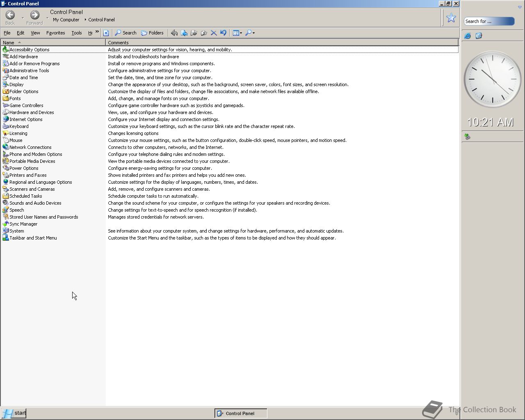The width and height of the screenshot is (525, 420).
Task: Open the View menu
Action: [35, 33]
